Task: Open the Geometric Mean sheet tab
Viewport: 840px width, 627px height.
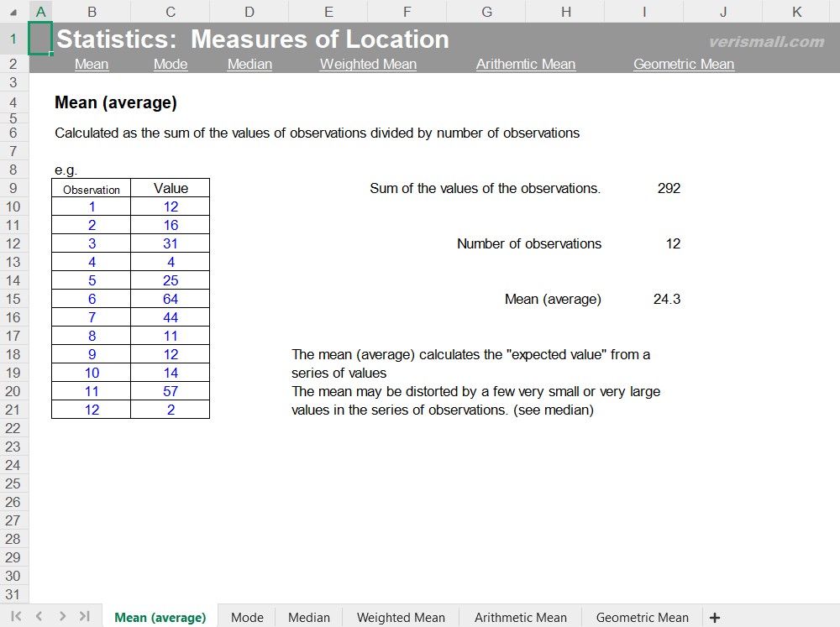Action: point(642,617)
